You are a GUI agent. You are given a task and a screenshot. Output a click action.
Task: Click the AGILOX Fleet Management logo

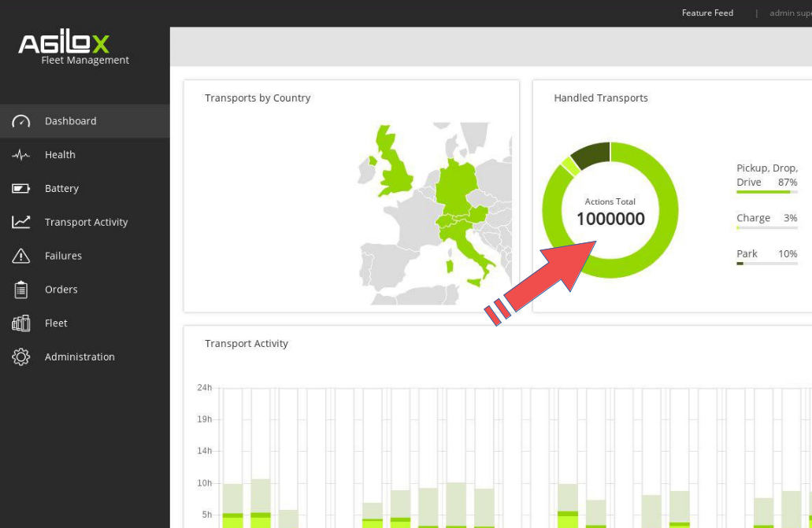point(76,47)
